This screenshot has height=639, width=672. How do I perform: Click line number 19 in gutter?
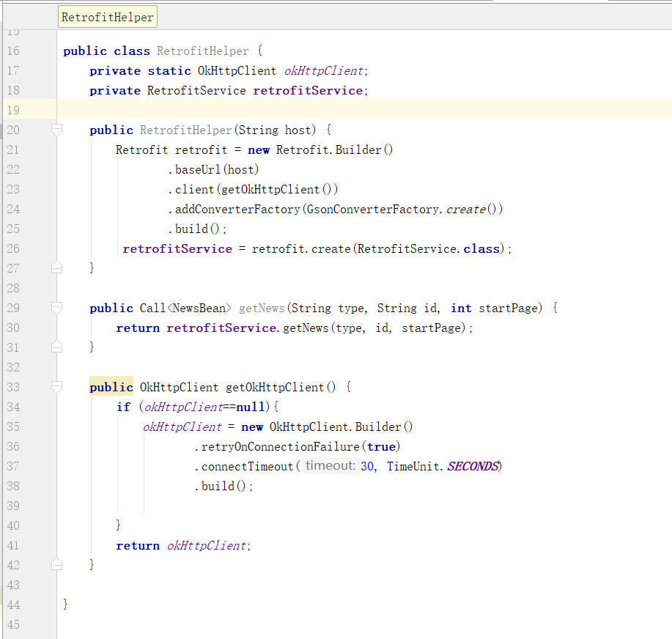point(13,110)
